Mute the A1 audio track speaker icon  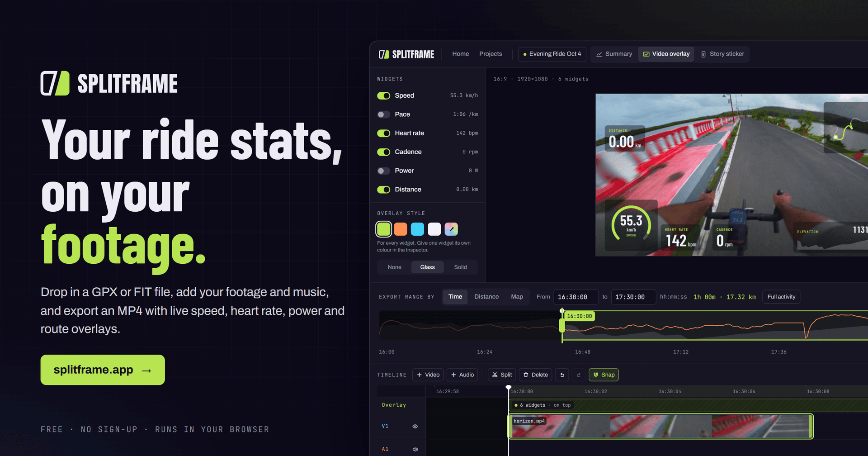(x=415, y=449)
